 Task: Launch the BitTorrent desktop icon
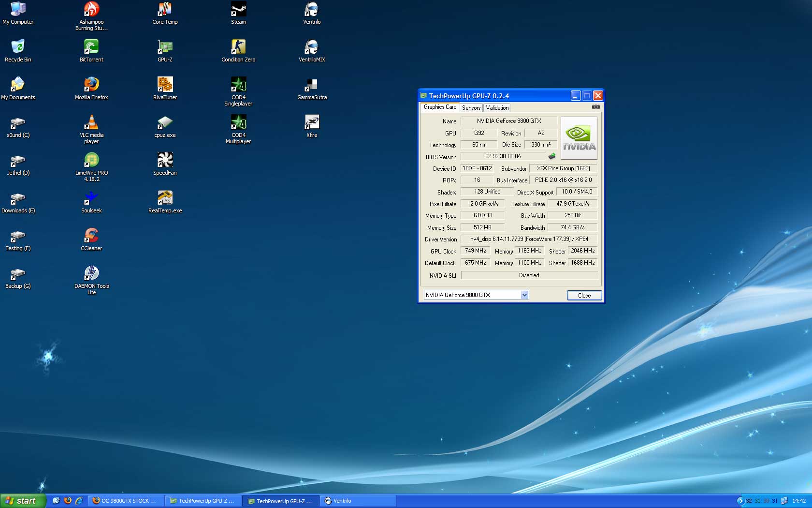(x=91, y=51)
